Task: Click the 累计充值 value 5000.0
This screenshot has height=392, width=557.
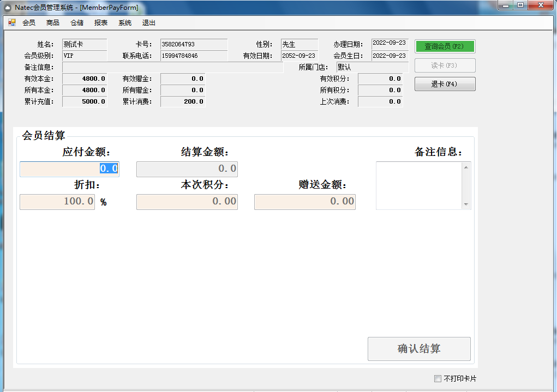Action: click(x=85, y=101)
